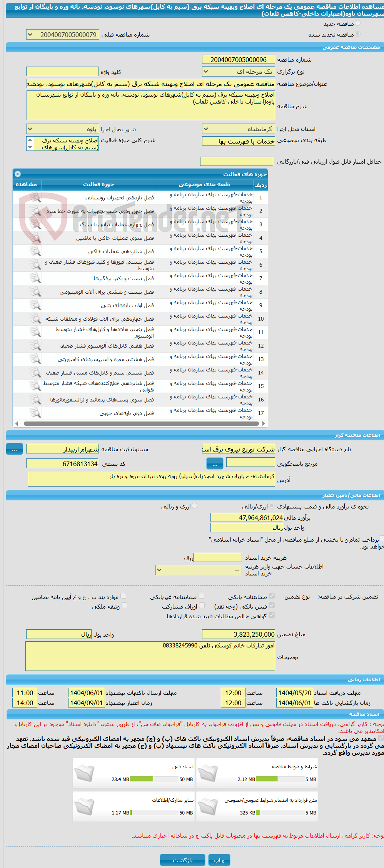The image size is (384, 868).
Task: Click the ردیف column header
Action: coord(260,185)
